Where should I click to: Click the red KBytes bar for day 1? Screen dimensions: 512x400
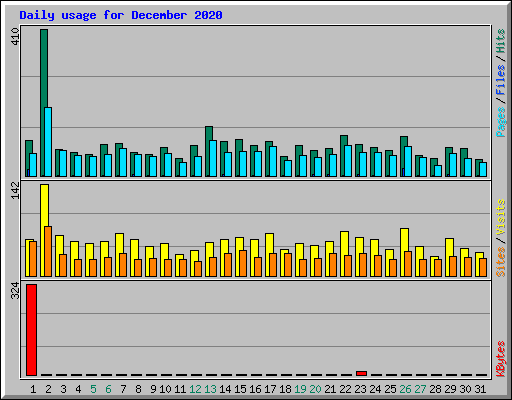pos(31,330)
